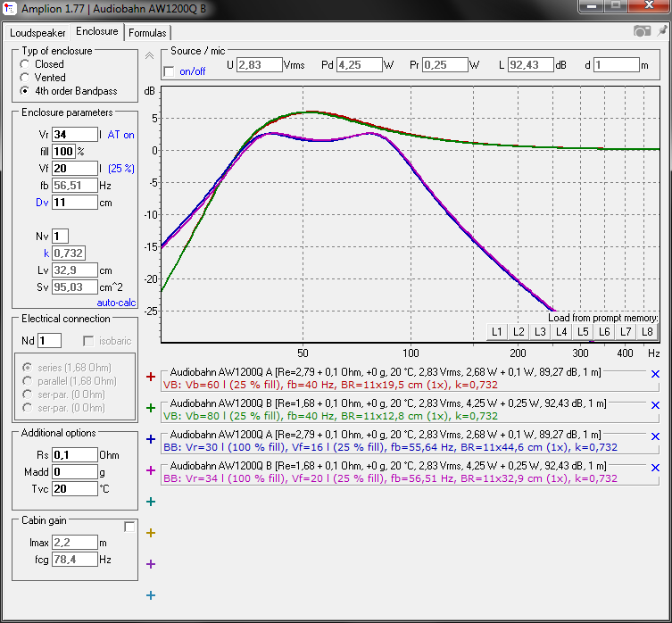Enable the Cabin gain checkbox
The height and width of the screenshot is (623, 672).
coord(129,527)
